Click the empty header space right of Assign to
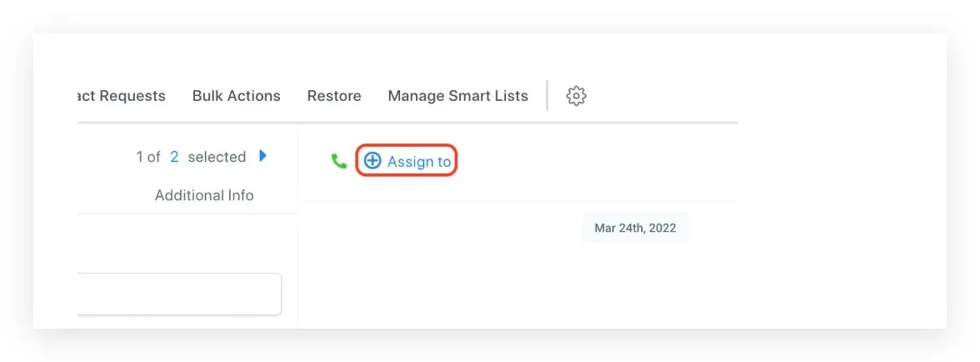Screen dimensions: 980x362 (597, 161)
